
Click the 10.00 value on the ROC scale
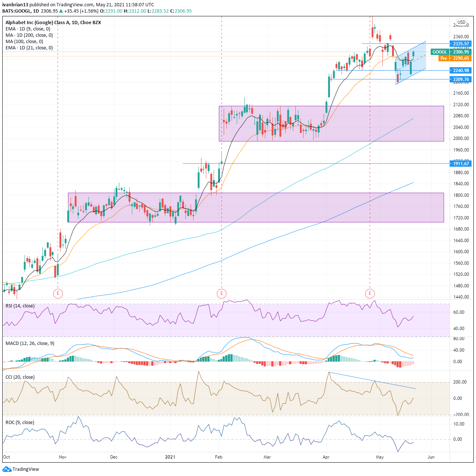459,424
